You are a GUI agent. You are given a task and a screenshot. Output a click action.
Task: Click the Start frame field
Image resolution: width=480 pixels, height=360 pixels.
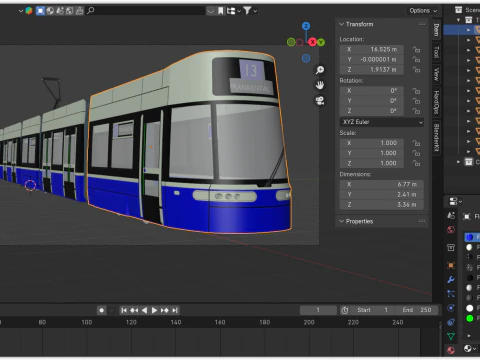tap(373, 310)
